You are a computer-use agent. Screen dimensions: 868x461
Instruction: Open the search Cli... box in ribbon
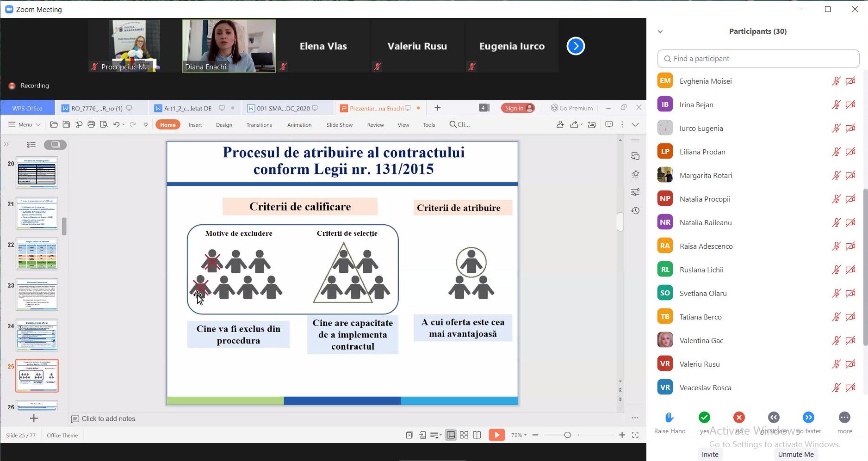click(x=460, y=124)
